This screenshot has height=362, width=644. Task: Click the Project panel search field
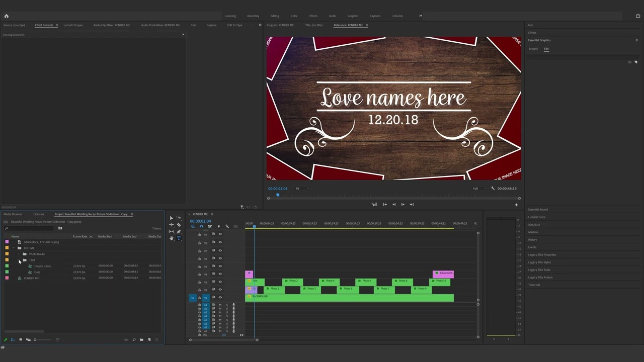[29, 228]
